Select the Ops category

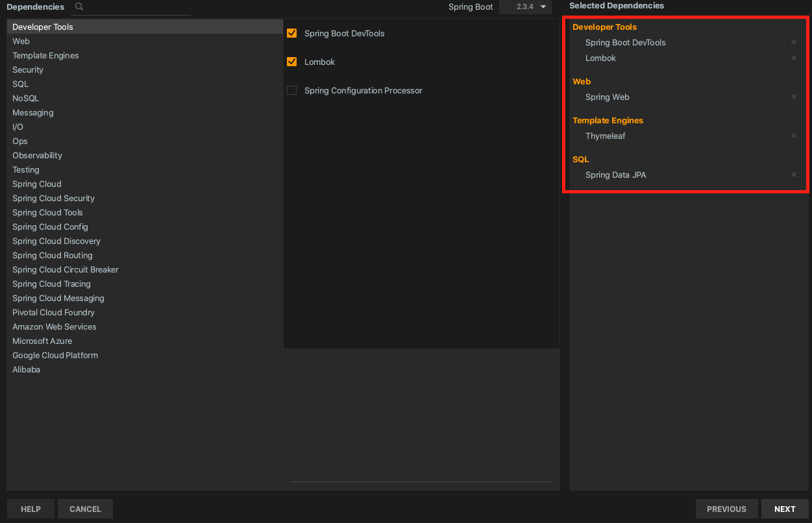(x=145, y=141)
